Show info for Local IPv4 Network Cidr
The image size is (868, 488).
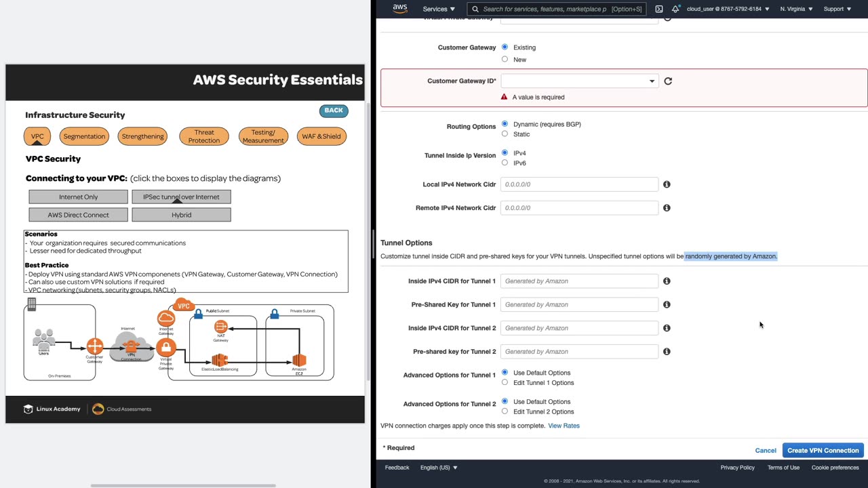pyautogui.click(x=667, y=184)
